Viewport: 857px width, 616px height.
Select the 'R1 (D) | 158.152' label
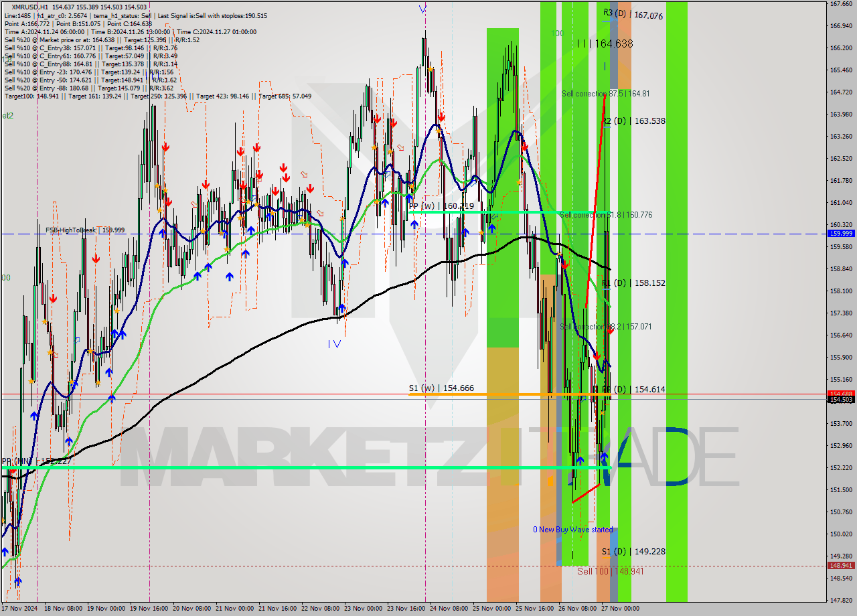pos(633,283)
